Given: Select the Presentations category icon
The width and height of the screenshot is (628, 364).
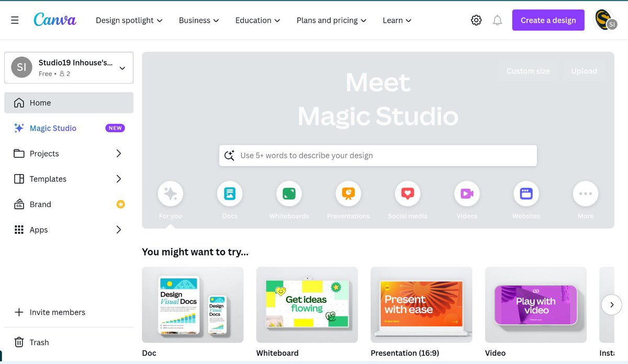Looking at the screenshot, I should point(349,194).
